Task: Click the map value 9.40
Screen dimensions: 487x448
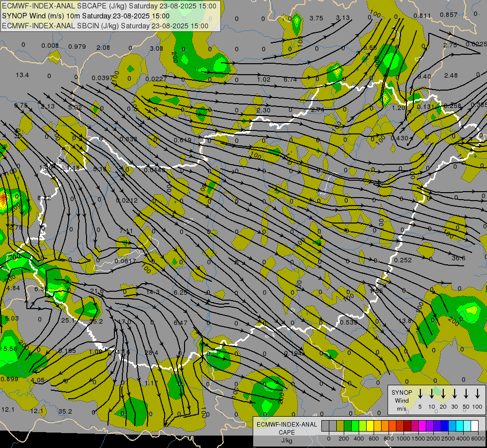Action: pyautogui.click(x=424, y=77)
